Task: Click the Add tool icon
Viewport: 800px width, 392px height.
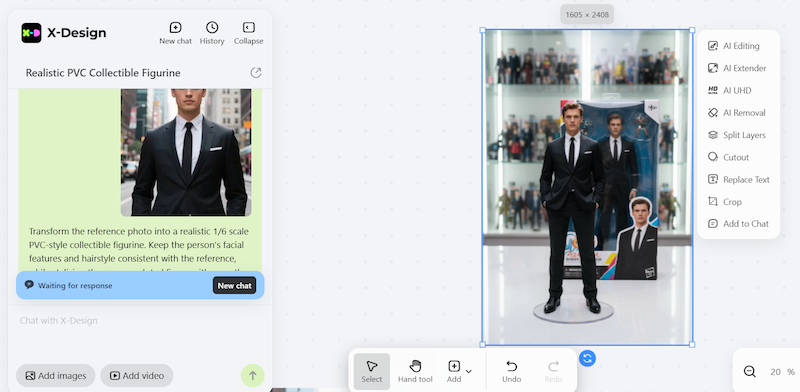Action: coord(454,371)
